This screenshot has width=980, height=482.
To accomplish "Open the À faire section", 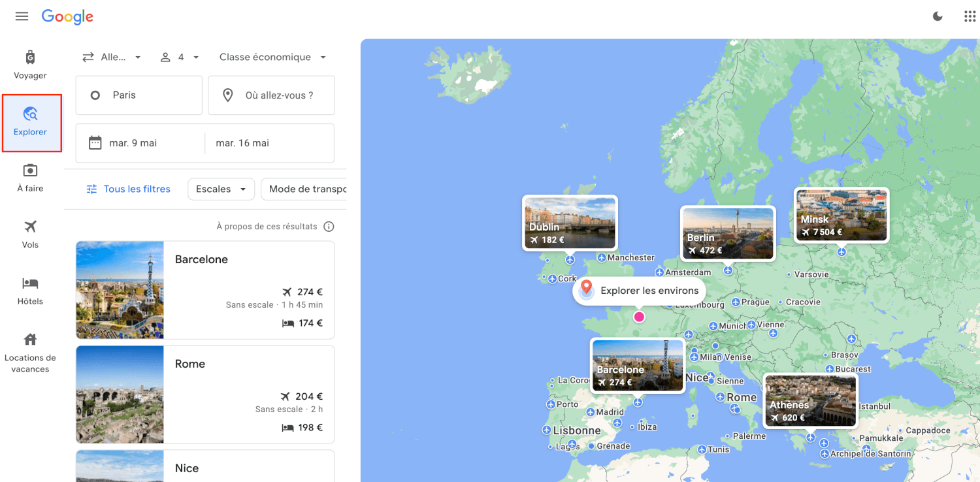I will pos(30,178).
